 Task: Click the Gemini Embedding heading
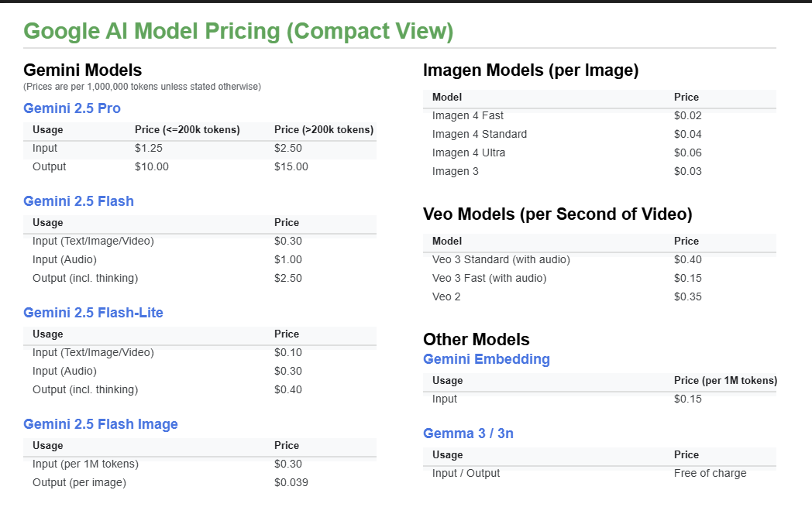pos(486,359)
